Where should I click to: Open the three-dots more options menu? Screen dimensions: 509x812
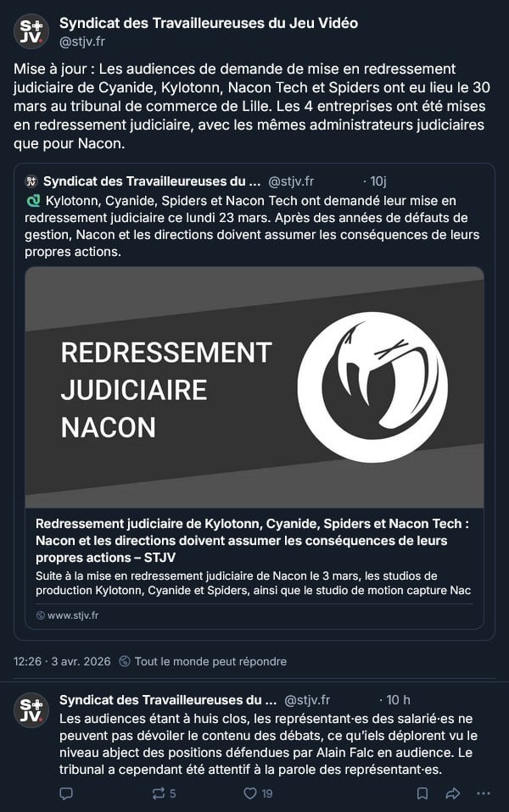483,793
